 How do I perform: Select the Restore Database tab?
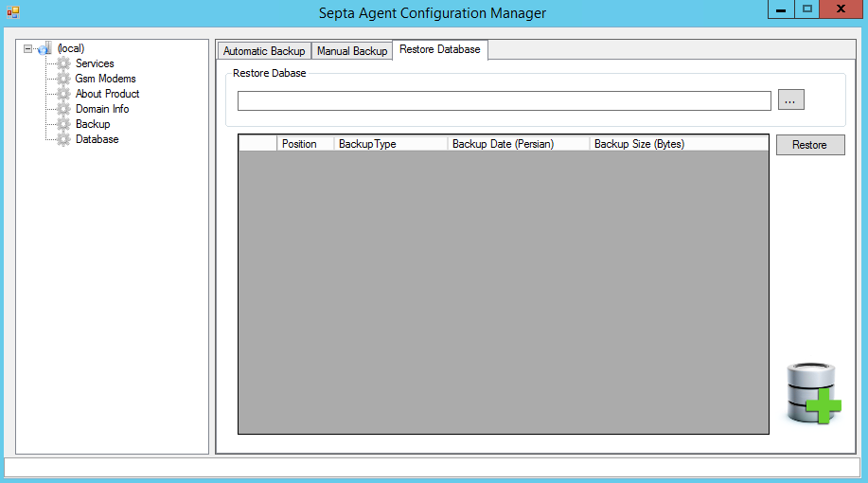point(440,50)
